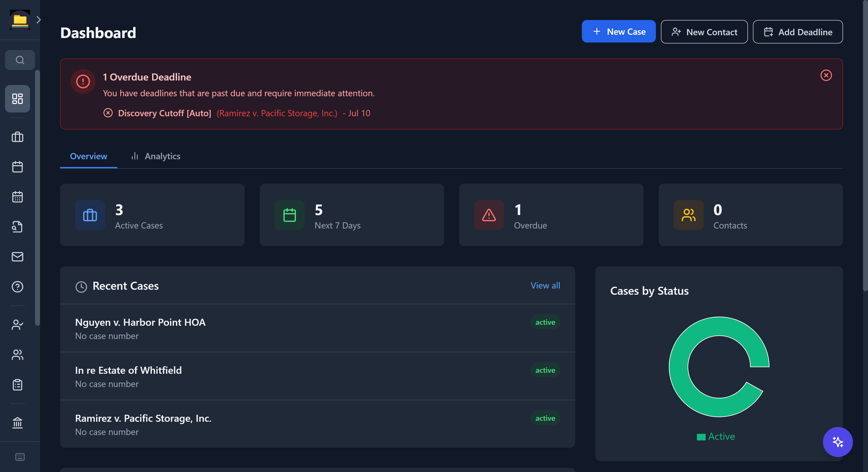The image size is (868, 472).
Task: Click the x icon beside Discovery Cutoff
Action: pos(108,113)
